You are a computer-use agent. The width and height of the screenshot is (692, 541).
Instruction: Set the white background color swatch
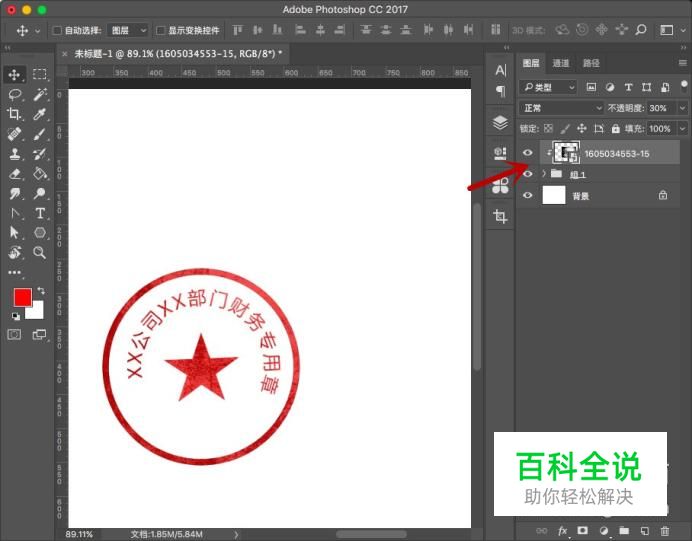(x=37, y=312)
